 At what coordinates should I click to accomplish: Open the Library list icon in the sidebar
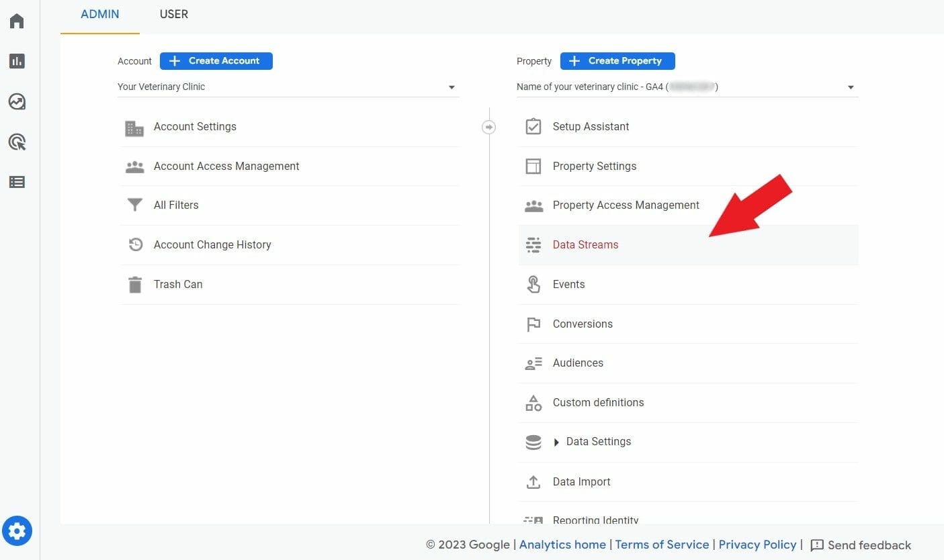[x=17, y=181]
